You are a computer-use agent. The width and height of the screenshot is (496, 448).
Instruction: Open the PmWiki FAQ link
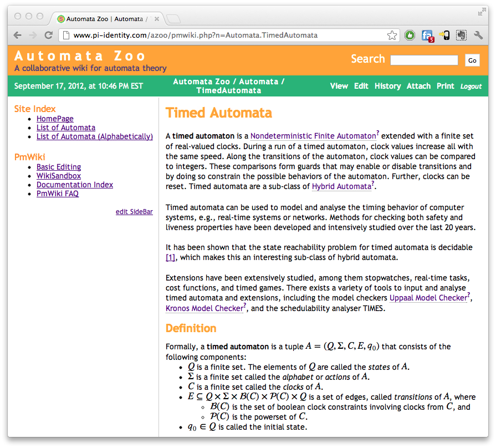click(58, 194)
